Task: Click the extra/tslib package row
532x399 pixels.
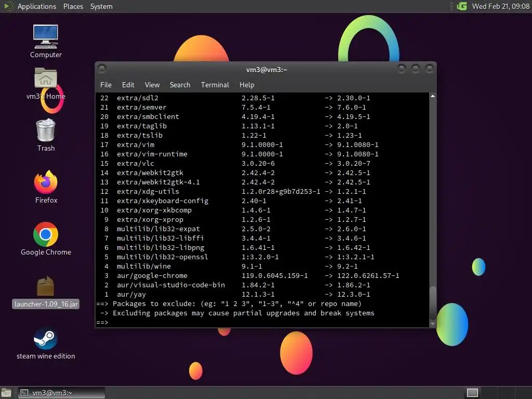Action: click(231, 136)
